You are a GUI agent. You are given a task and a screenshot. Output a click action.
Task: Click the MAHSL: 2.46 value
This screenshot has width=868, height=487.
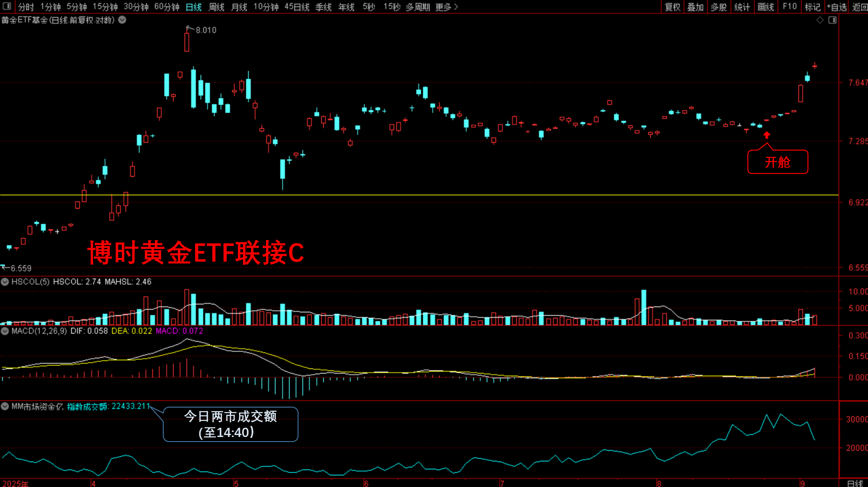pos(128,282)
